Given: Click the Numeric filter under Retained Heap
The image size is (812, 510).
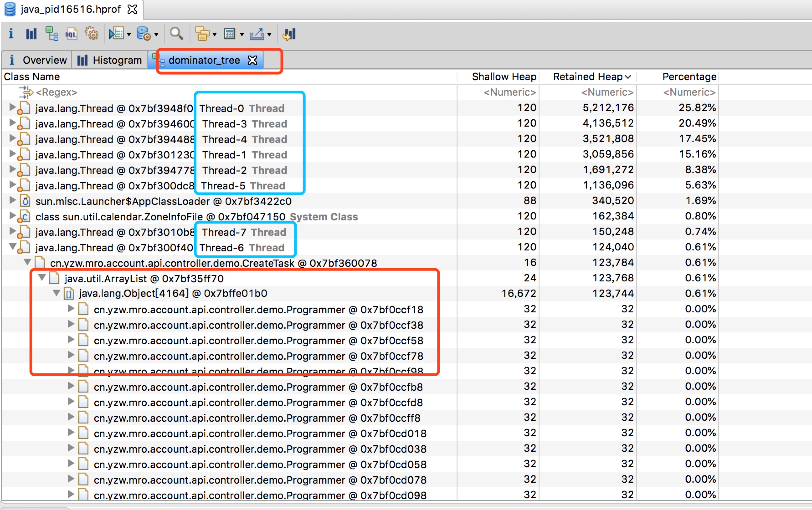Looking at the screenshot, I should 607,92.
